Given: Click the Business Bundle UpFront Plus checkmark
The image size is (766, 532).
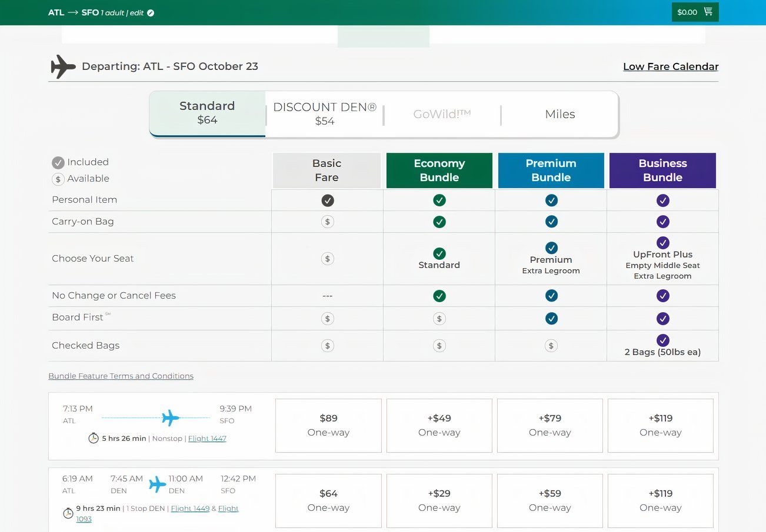Looking at the screenshot, I should coord(662,242).
